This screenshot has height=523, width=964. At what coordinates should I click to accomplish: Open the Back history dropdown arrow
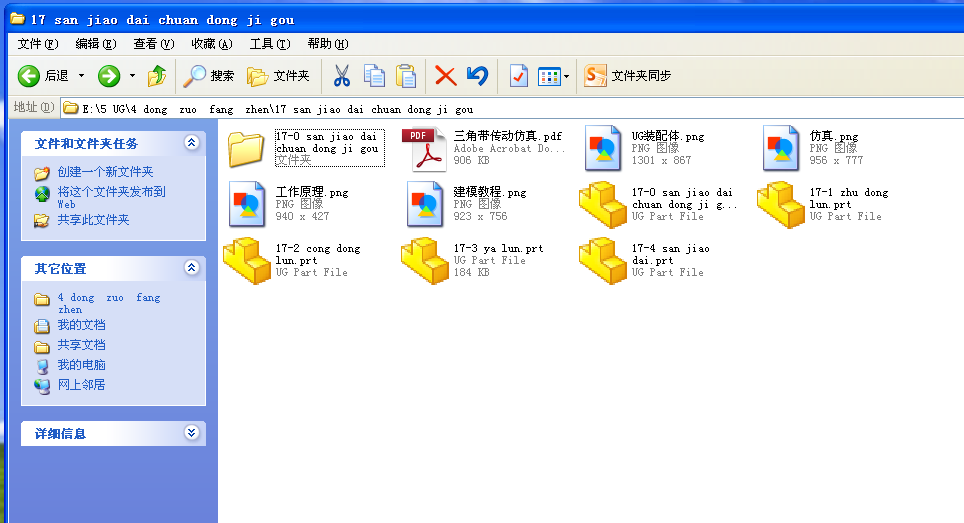pos(81,76)
